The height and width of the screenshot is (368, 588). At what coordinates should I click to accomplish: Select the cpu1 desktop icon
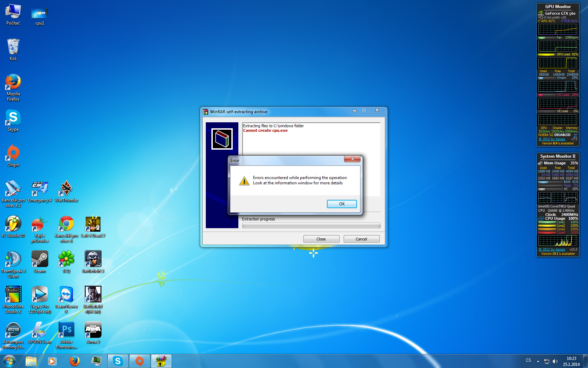click(x=40, y=16)
